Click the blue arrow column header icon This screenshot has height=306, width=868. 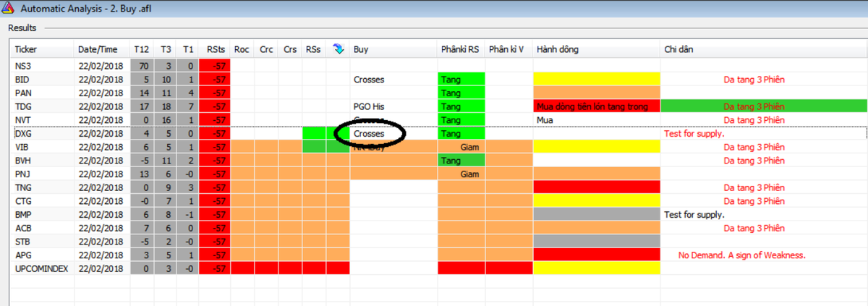click(337, 49)
